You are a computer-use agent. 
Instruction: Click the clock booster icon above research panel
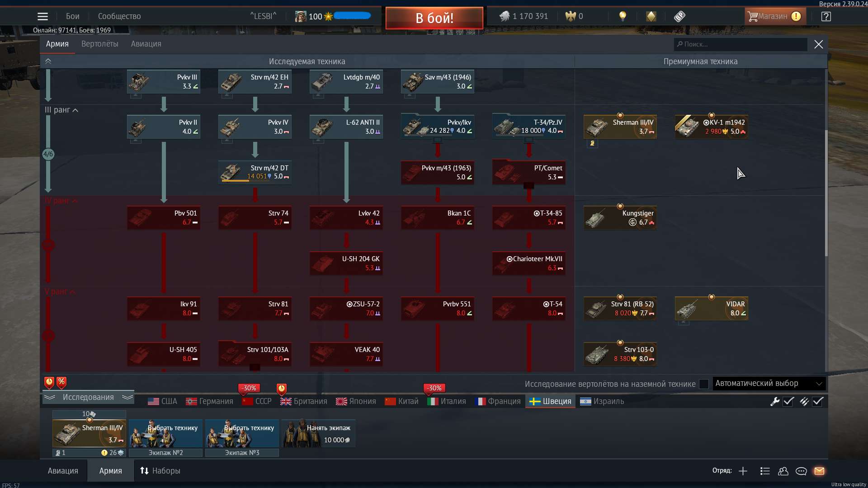tap(49, 383)
